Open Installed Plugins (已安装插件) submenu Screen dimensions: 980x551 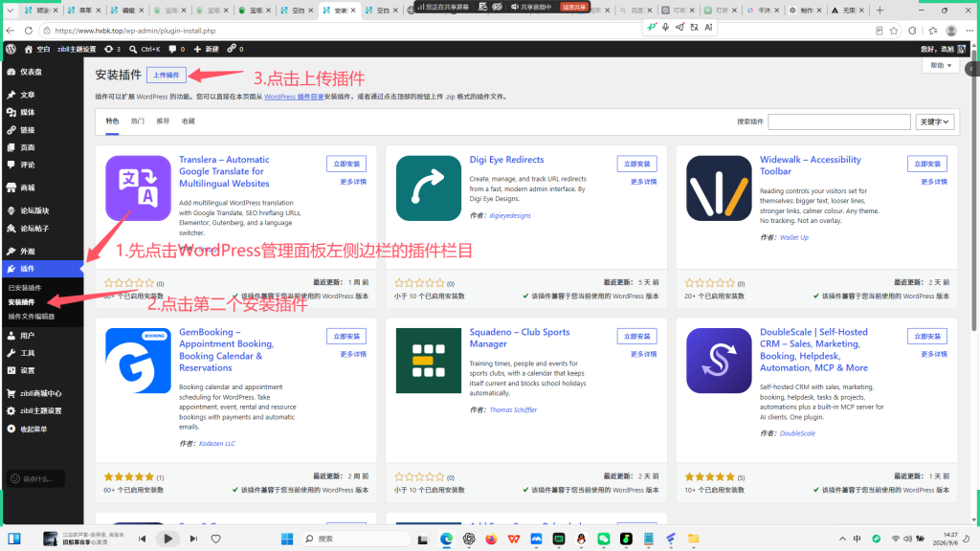(x=25, y=288)
